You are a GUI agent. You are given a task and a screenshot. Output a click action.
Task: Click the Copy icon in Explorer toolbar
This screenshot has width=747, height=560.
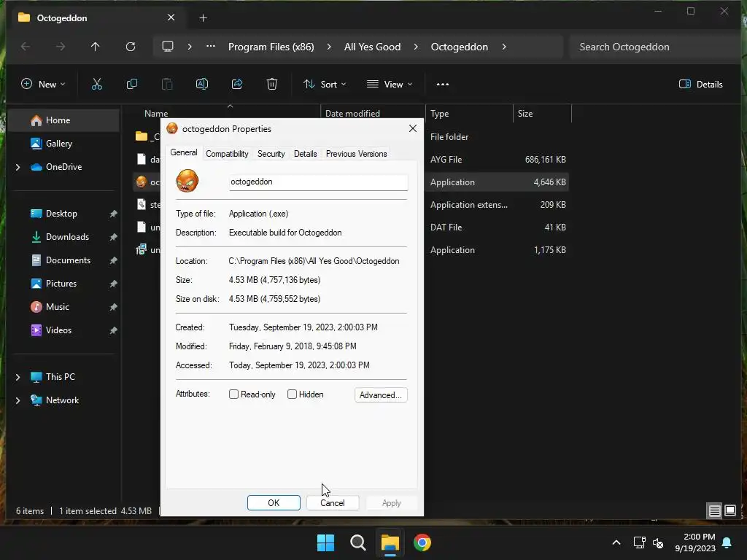click(132, 85)
